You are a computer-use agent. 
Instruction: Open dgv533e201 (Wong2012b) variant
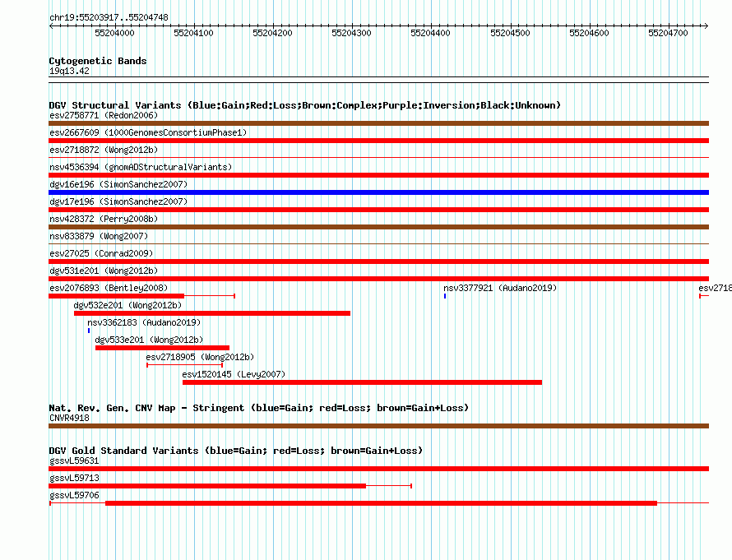click(x=149, y=340)
